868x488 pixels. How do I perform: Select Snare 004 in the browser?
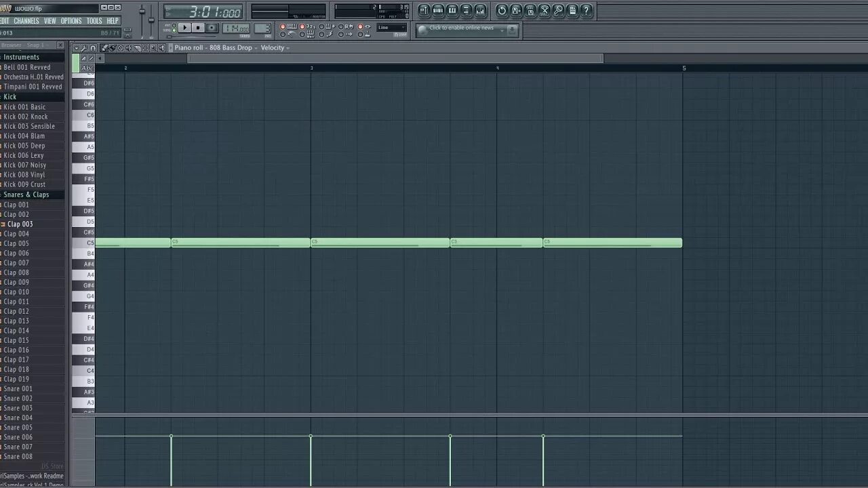[18, 418]
